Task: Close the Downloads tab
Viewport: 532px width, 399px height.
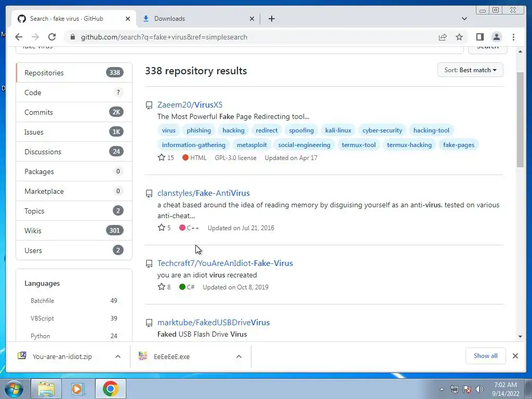Action: tap(252, 19)
